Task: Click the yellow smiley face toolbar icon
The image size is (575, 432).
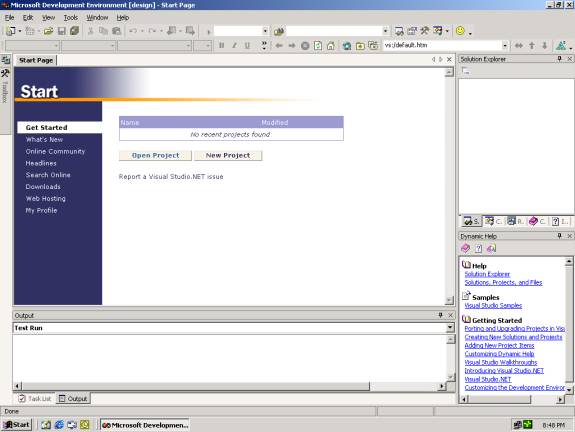Action: tap(460, 31)
